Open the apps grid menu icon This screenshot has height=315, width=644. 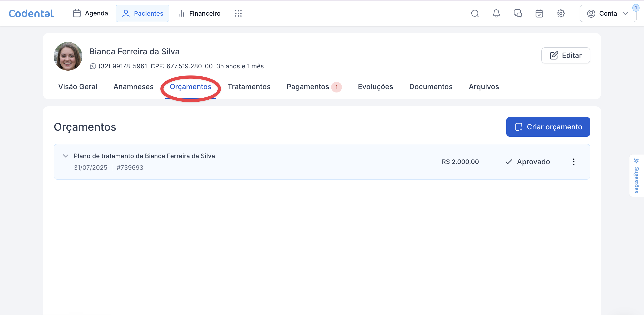(x=238, y=13)
